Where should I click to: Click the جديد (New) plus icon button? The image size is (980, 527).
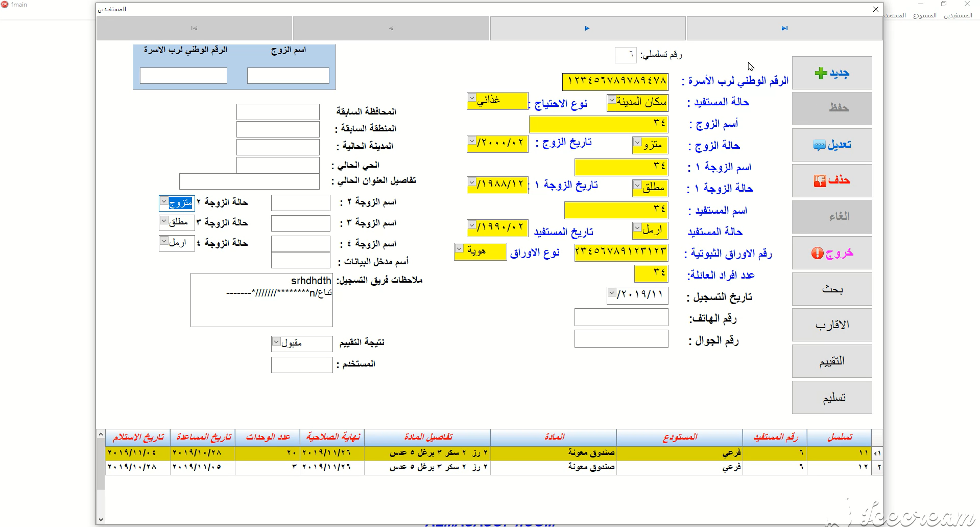click(x=831, y=73)
